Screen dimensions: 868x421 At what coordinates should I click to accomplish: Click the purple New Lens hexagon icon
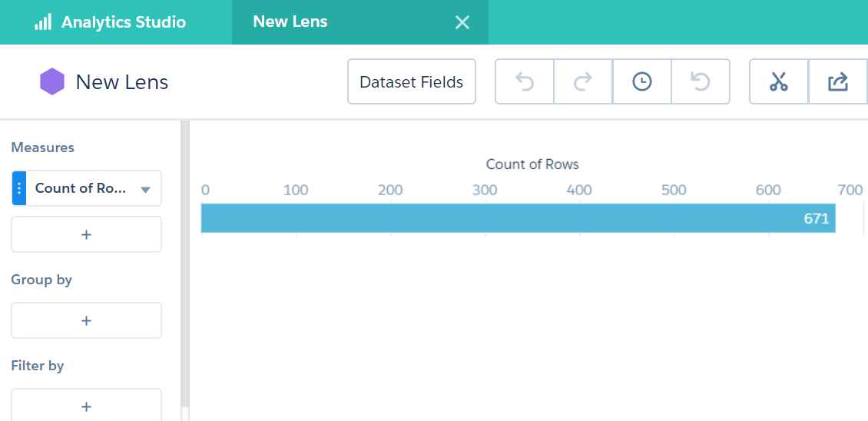click(52, 81)
